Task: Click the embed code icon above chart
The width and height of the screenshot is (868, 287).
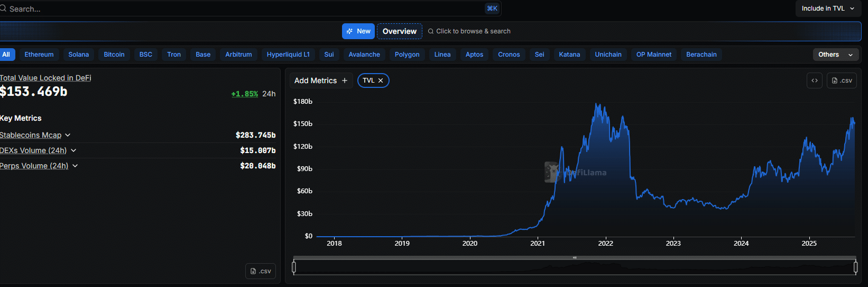Action: (815, 80)
